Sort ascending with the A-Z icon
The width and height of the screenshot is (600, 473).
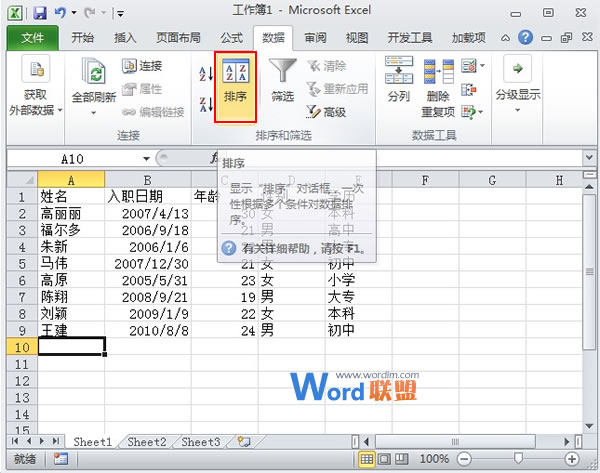pos(206,72)
